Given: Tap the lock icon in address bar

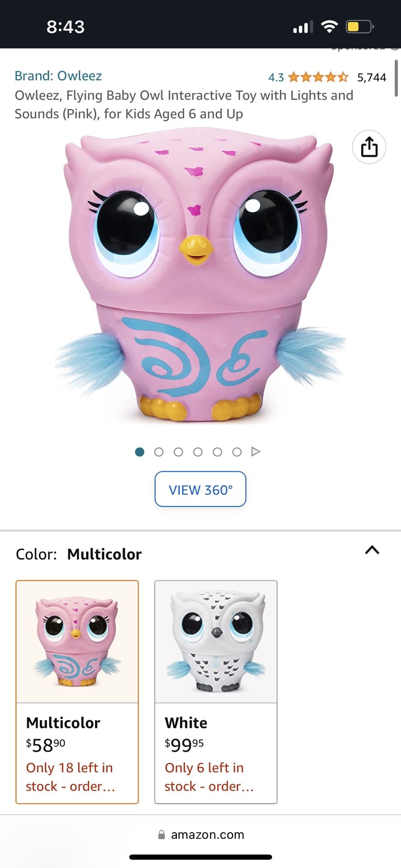Looking at the screenshot, I should 161,835.
